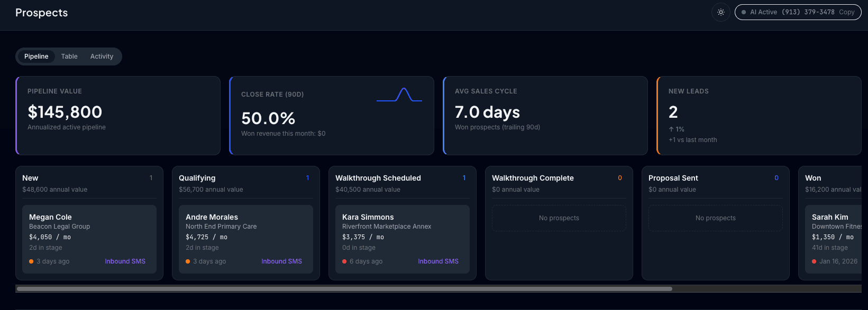Switch to the Pipeline view tab
Screen dimensions: 868x310
coord(36,57)
